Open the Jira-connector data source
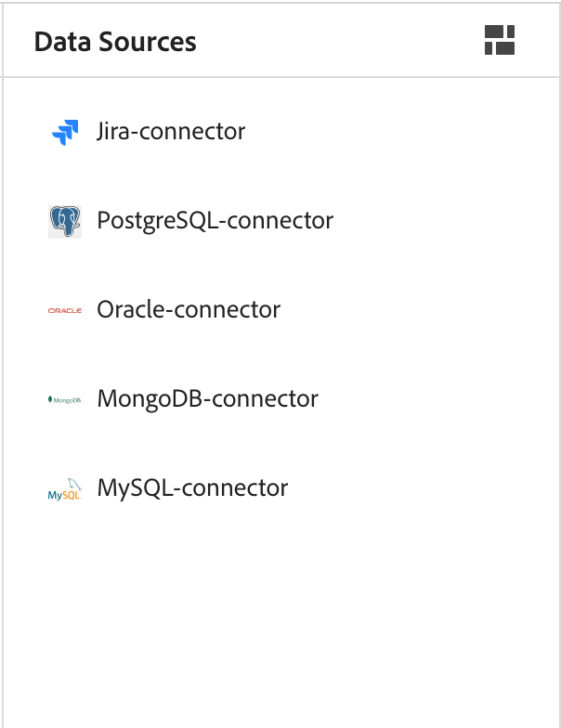Image resolution: width=561 pixels, height=728 pixels. pyautogui.click(x=171, y=132)
